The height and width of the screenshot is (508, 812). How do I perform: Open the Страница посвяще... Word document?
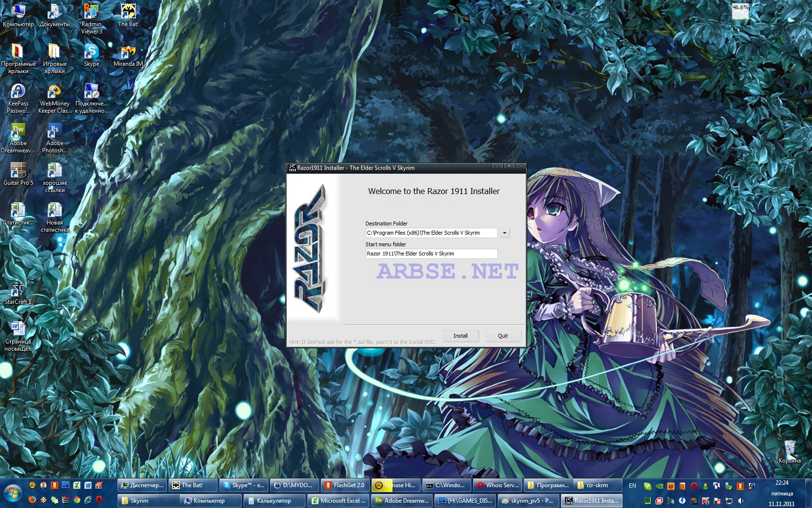(18, 337)
